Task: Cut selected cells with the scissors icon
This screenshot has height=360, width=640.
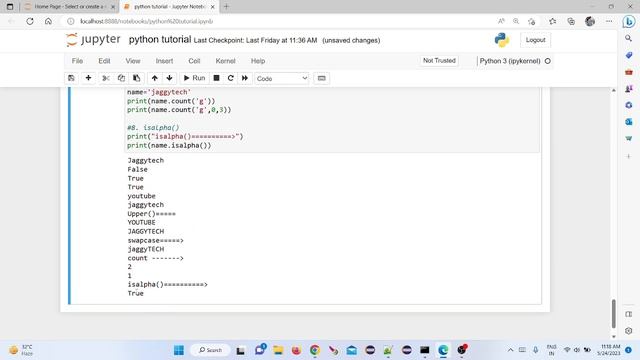Action: [106, 78]
